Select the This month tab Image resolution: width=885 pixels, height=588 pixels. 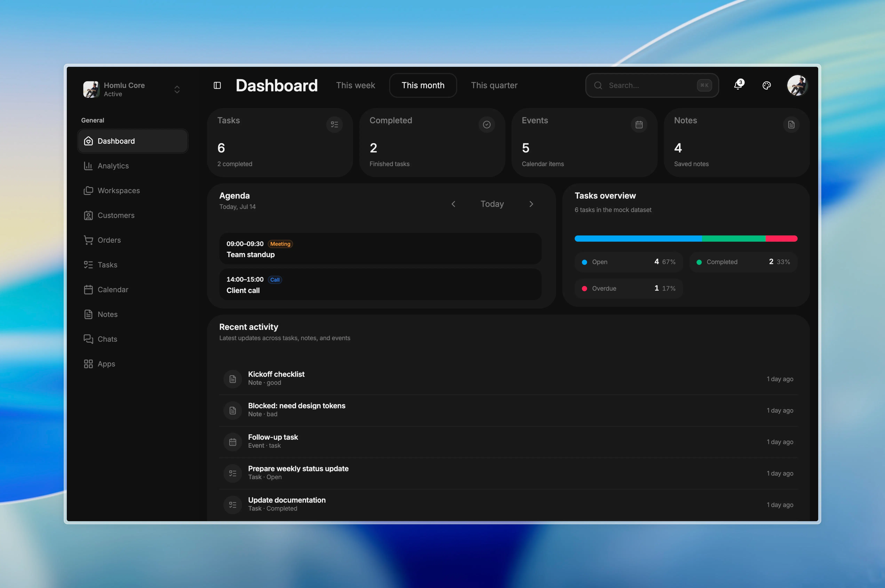423,85
